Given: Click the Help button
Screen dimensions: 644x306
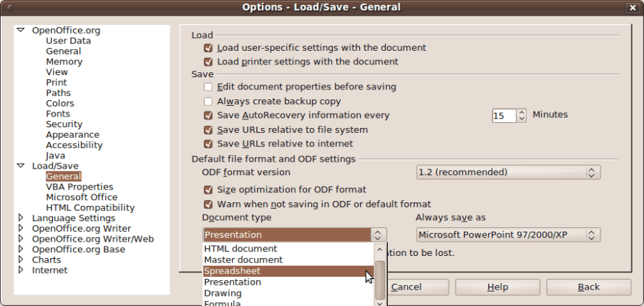Looking at the screenshot, I should coord(497,287).
